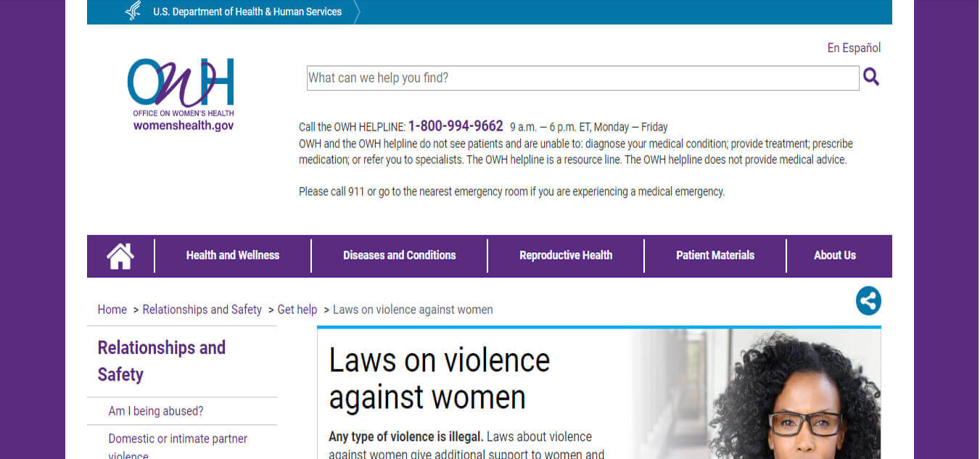Open the About Us menu
The image size is (980, 459).
coord(835,255)
